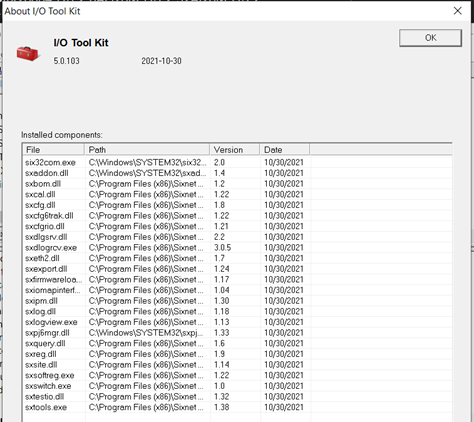
Task: Close the About I/O Tool Kit dialog
Action: (458, 11)
